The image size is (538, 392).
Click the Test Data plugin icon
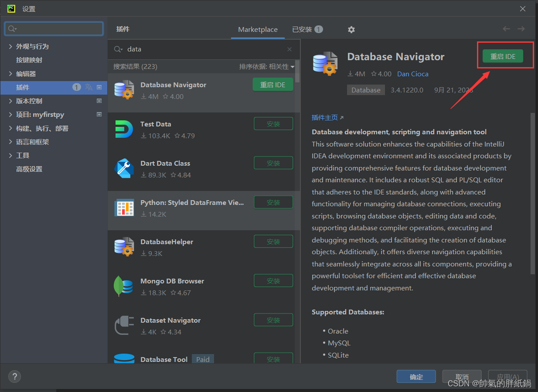pos(124,129)
